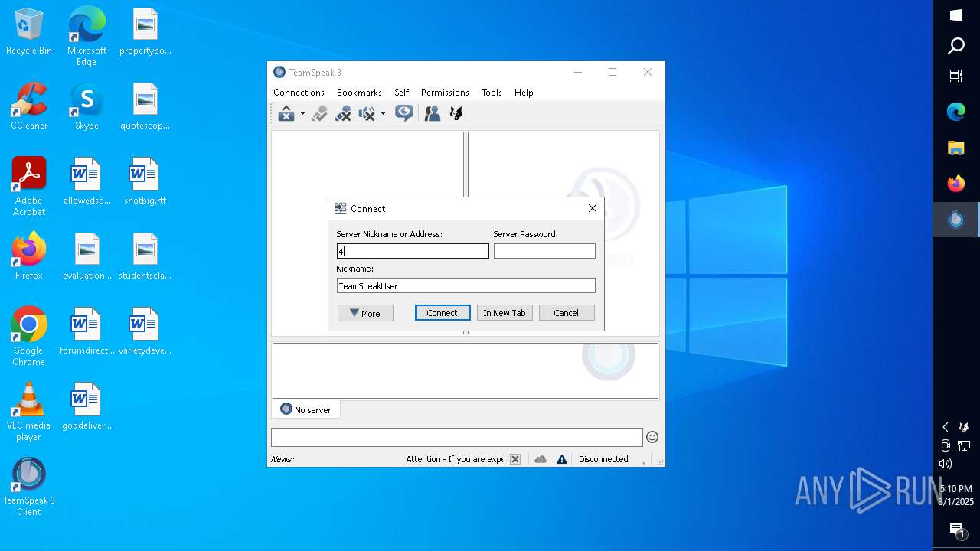Toggle the Mute Speakers toolbar icon
The width and height of the screenshot is (980, 551).
click(367, 114)
